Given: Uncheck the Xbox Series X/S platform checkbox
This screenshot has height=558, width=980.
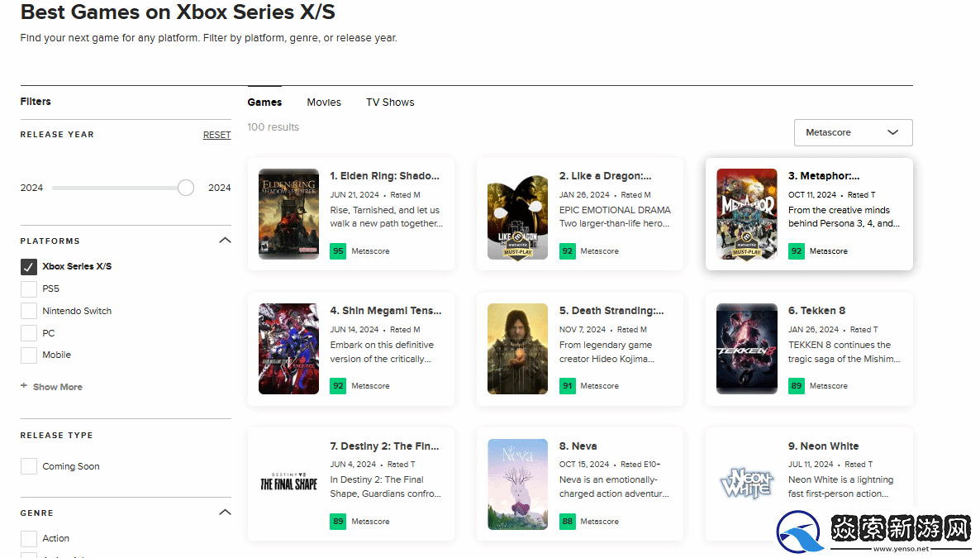Looking at the screenshot, I should click(x=29, y=267).
